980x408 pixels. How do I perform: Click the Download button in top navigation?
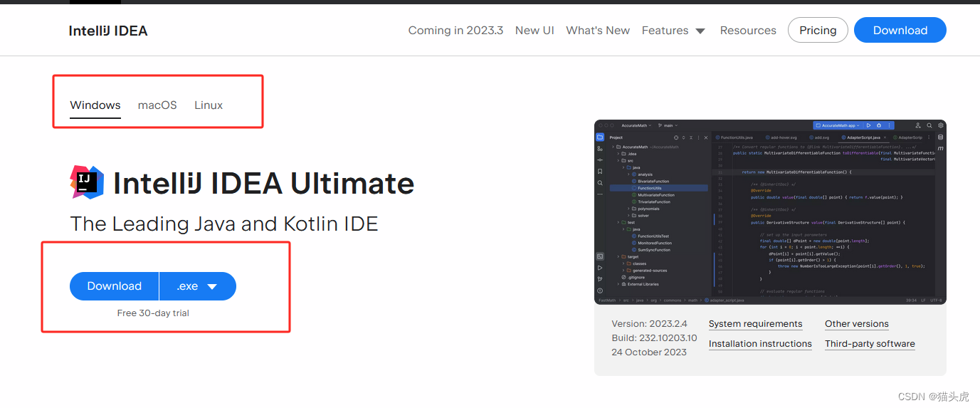pos(900,31)
